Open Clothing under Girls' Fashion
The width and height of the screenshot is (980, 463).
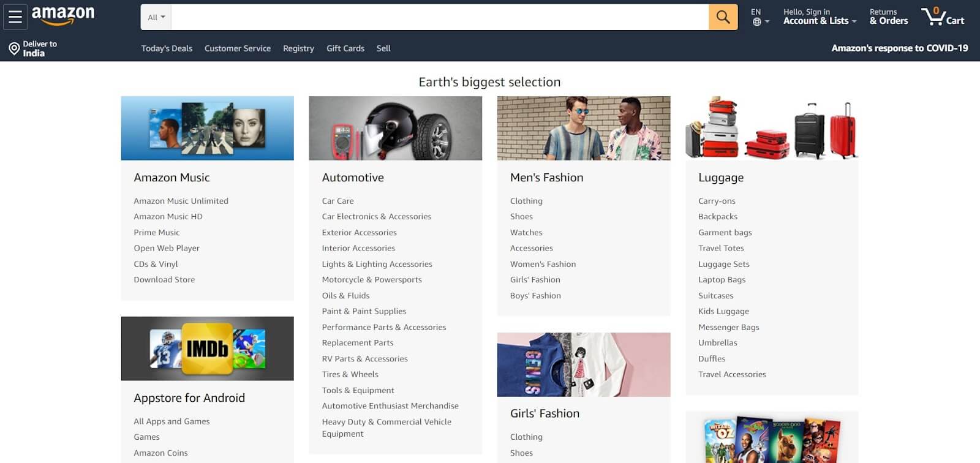(x=526, y=437)
